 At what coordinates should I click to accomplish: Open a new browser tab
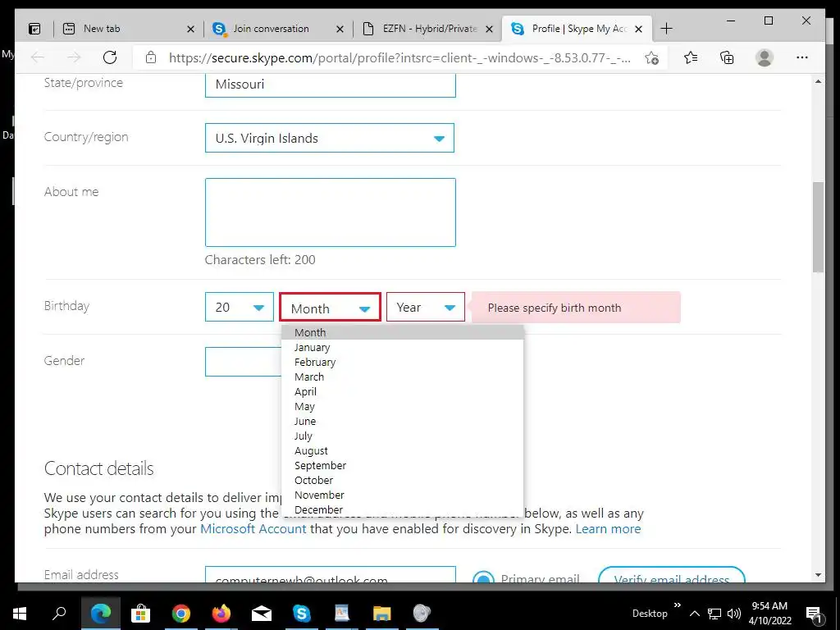click(666, 29)
